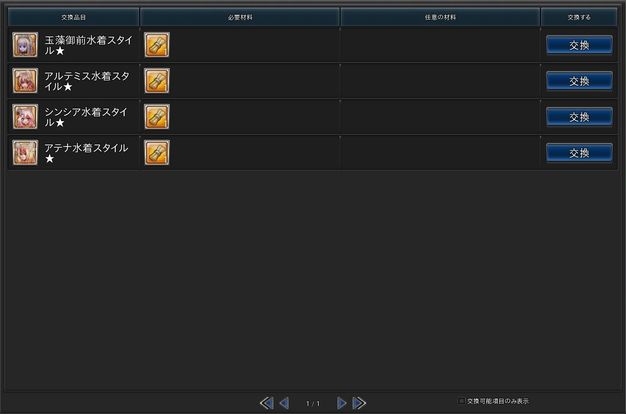Click the ticket material icon for シンシア row
626x414 pixels.
pos(157,117)
